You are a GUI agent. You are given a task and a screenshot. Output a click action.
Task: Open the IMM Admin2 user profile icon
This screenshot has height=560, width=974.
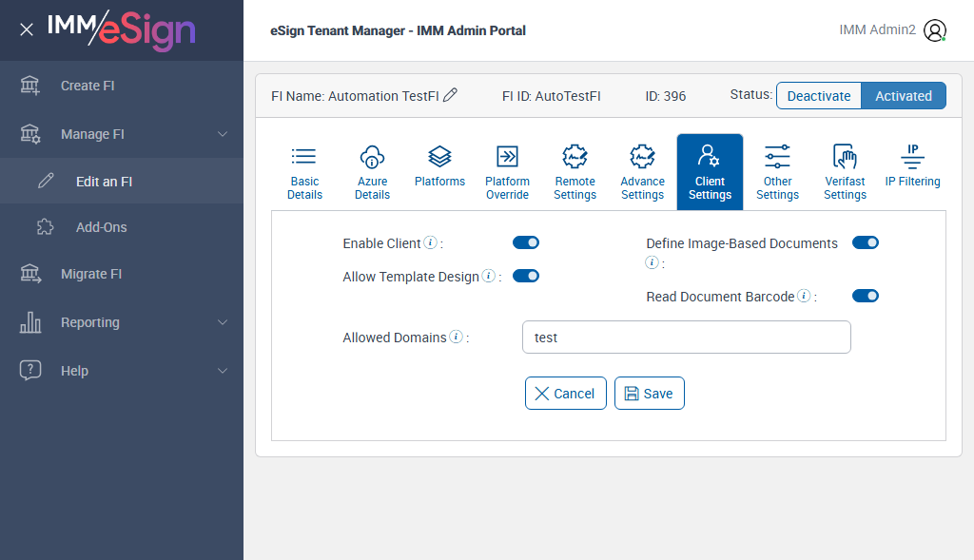coord(935,30)
